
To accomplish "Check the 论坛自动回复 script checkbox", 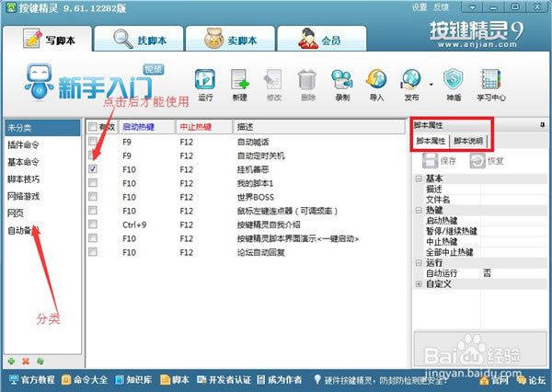I will coord(93,252).
